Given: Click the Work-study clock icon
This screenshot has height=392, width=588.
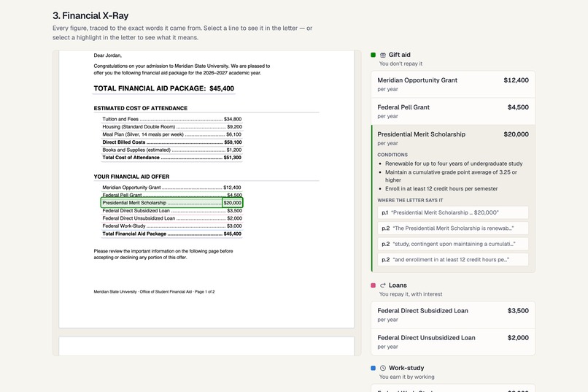Looking at the screenshot, I should (x=383, y=368).
